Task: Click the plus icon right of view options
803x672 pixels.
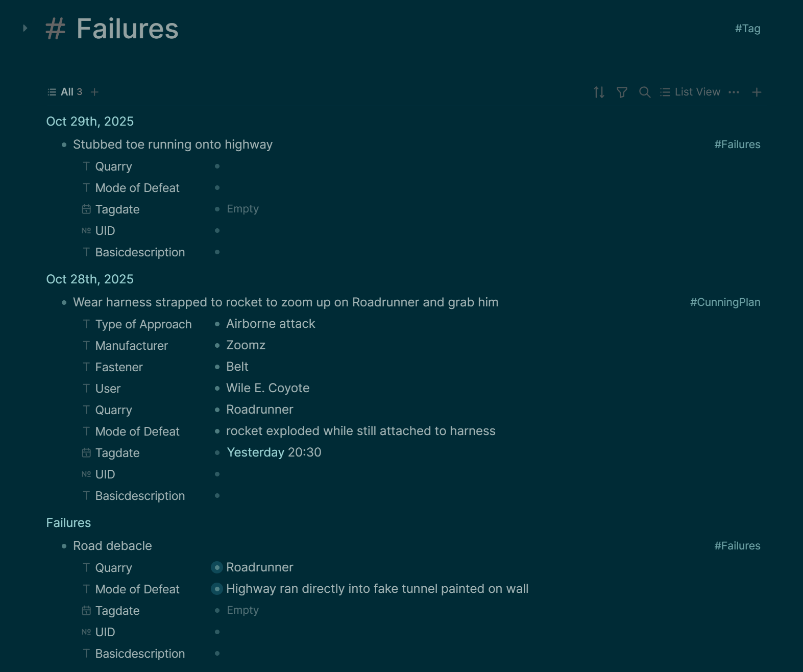Action: click(x=757, y=92)
